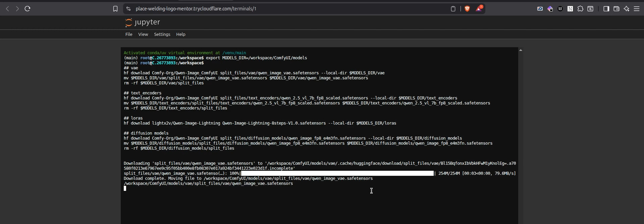This screenshot has height=224, width=644.
Task: Click the Jupyter logo
Action: (x=143, y=22)
